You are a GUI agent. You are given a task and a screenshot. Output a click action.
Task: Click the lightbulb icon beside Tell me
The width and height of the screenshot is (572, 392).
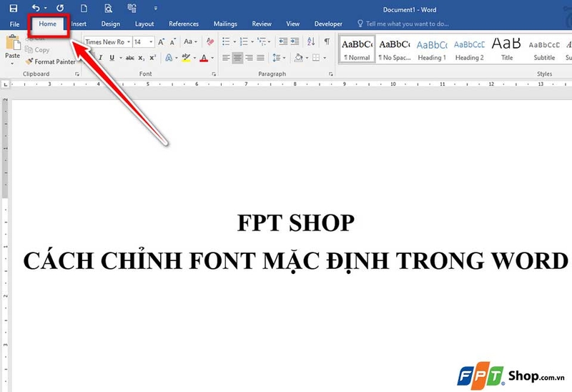pyautogui.click(x=360, y=24)
